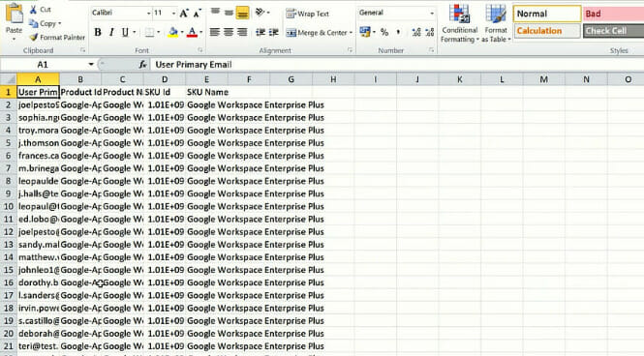Click cell starting with dorothy.b
This screenshot has height=356, width=644.
[38, 282]
